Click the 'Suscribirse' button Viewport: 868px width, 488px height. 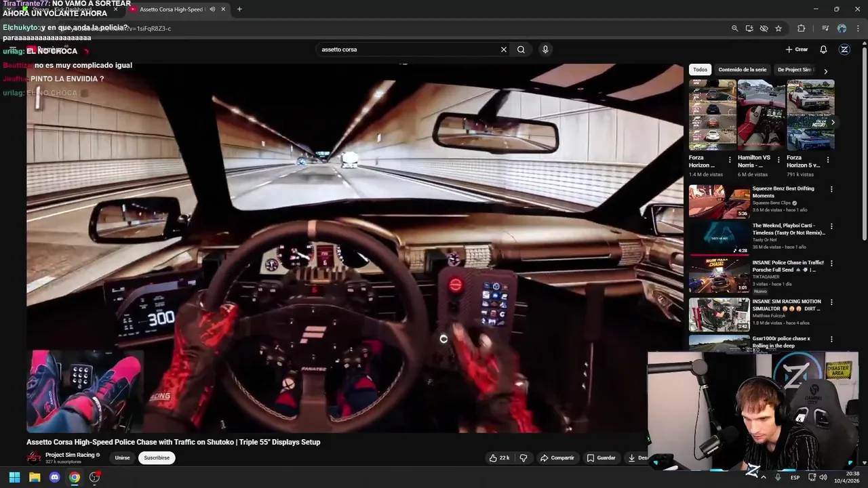(157, 458)
